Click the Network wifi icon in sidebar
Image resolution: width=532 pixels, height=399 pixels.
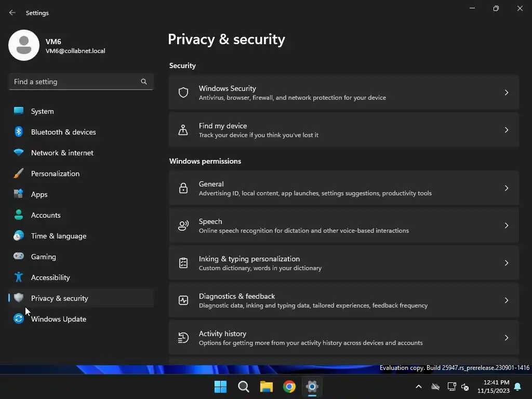[x=19, y=152]
